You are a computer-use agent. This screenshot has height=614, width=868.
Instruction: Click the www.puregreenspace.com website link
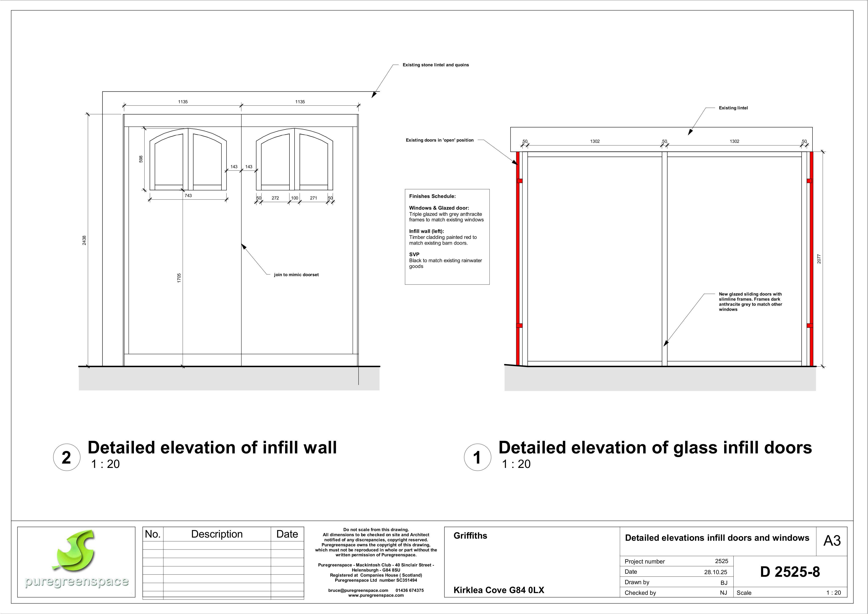pyautogui.click(x=376, y=596)
